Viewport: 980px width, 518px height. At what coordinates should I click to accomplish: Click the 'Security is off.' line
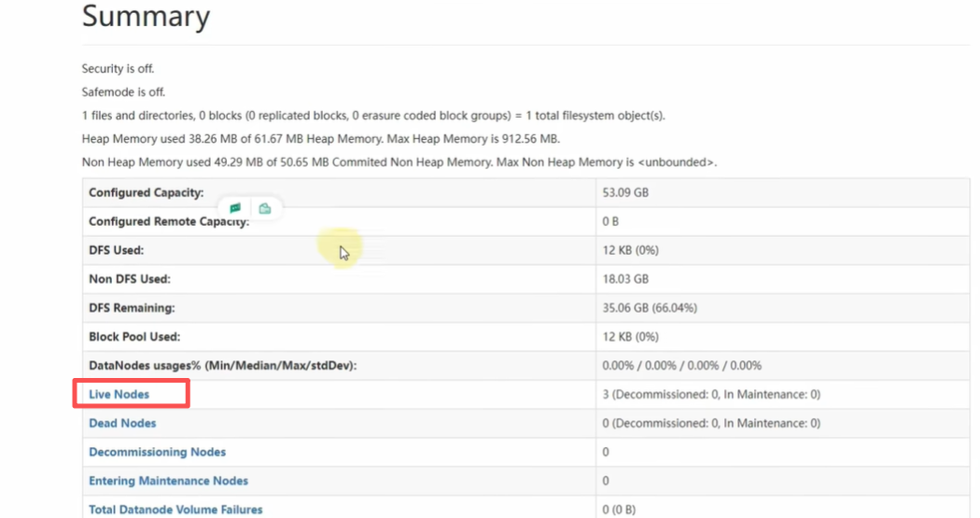click(x=118, y=69)
